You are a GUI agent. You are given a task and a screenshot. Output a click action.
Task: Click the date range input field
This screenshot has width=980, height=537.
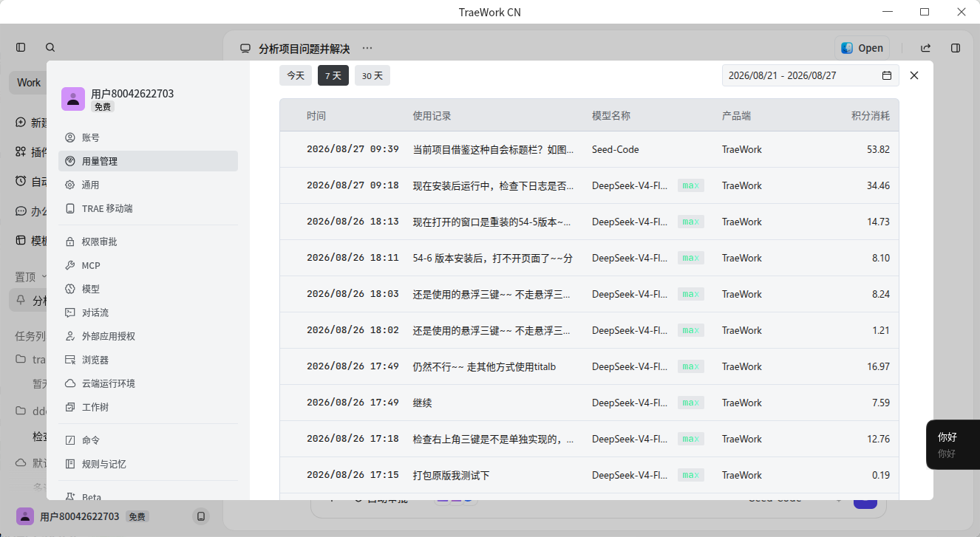811,75
